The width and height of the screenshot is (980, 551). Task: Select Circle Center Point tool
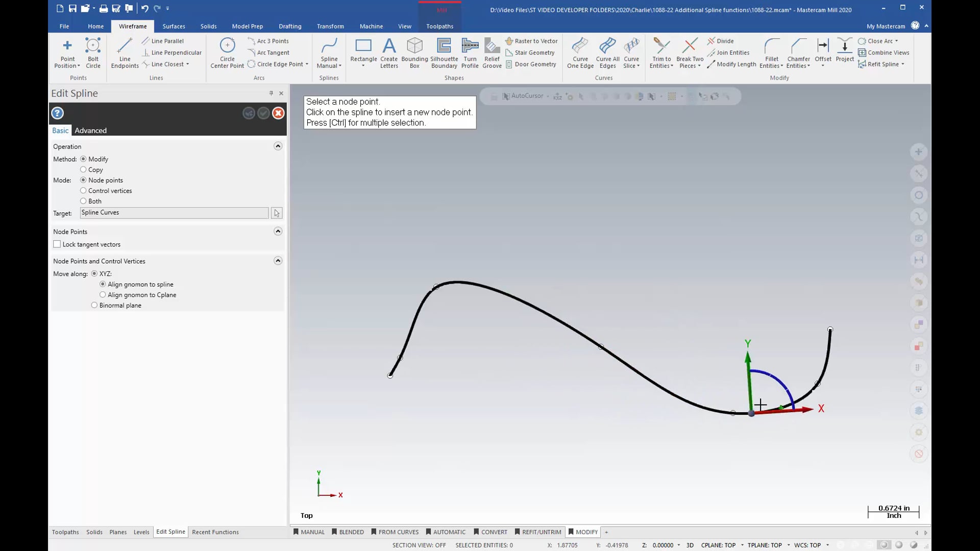click(x=227, y=53)
